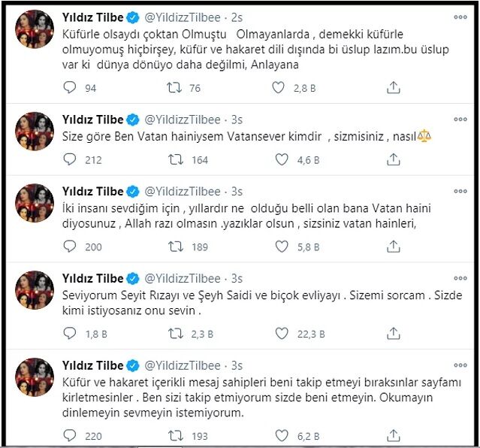The image size is (480, 448).
Task: Click @YildizzTilbee handle on the last tweet
Action: click(184, 365)
